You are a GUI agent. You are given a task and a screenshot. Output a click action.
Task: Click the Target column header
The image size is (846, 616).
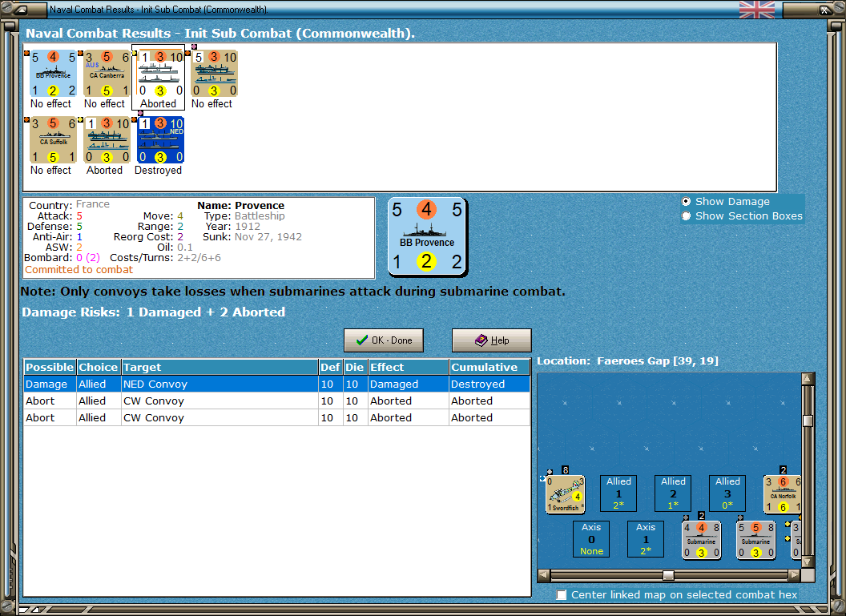click(220, 367)
